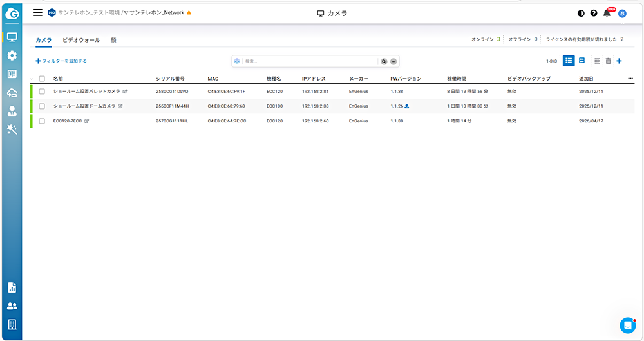Switch to grid view
Image resolution: width=644 pixels, height=341 pixels.
click(x=582, y=61)
